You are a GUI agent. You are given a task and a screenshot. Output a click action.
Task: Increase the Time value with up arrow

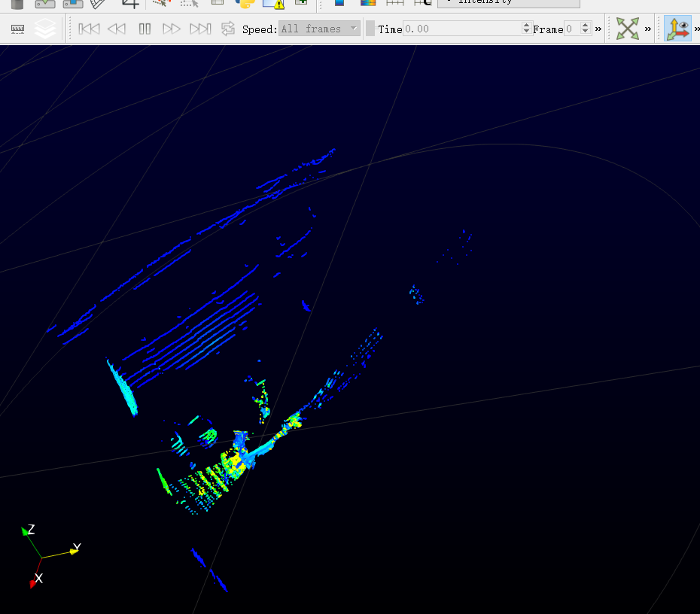click(x=526, y=26)
